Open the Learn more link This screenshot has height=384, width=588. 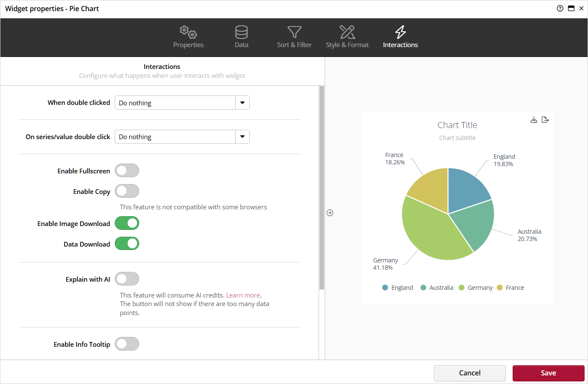[x=243, y=295]
